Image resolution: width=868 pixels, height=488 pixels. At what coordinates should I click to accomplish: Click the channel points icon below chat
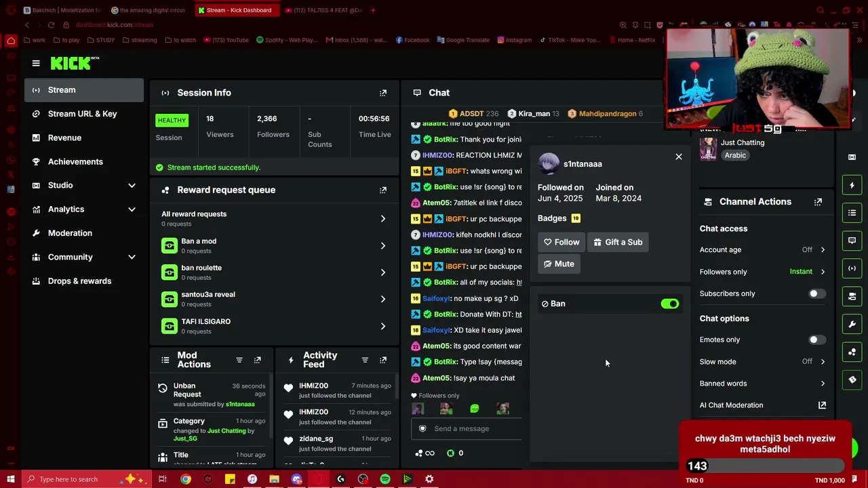pyautogui.click(x=419, y=453)
